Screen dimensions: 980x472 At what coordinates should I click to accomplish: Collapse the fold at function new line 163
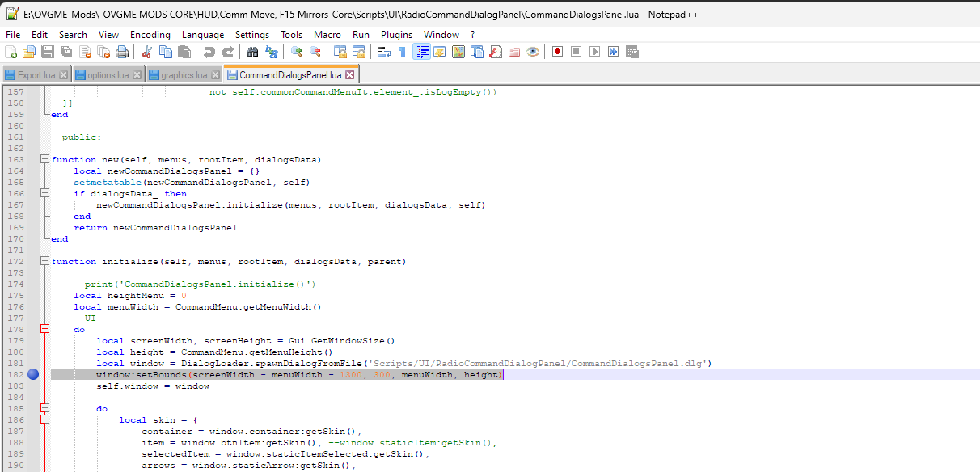[44, 160]
